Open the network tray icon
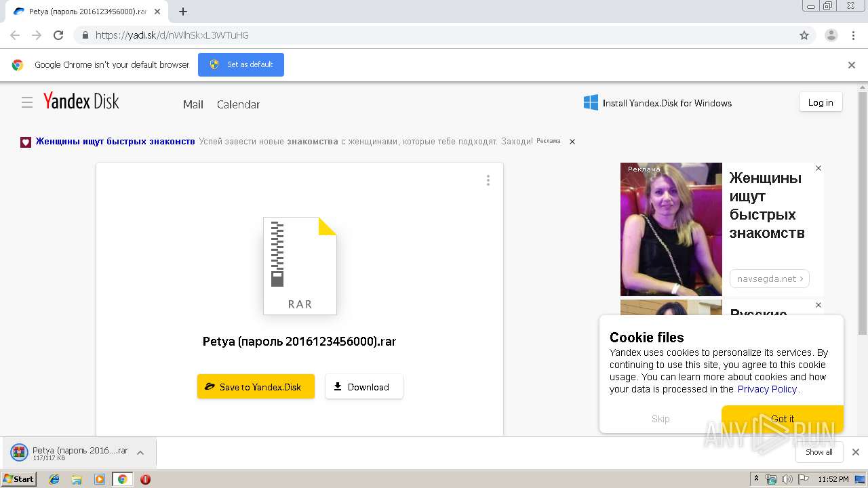The width and height of the screenshot is (868, 488). click(771, 479)
